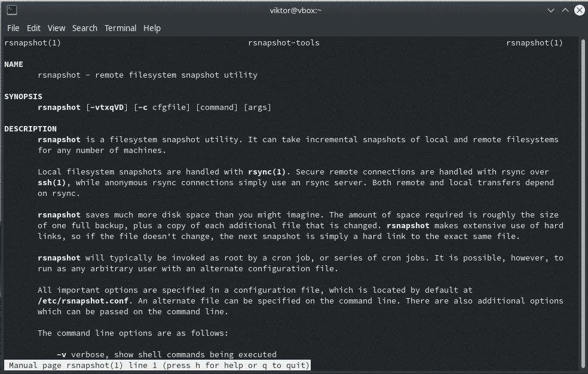
Task: Click the vertical scrollbar of the terminal
Action: (583, 204)
